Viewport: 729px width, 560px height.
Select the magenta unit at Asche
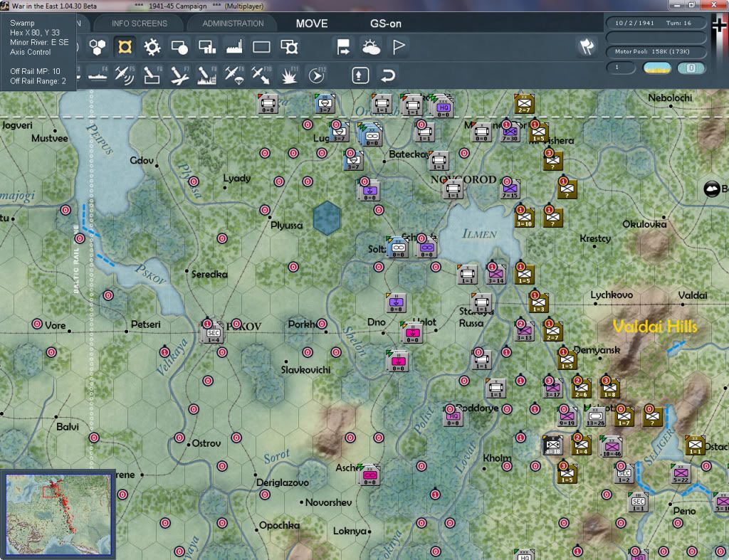370,476
